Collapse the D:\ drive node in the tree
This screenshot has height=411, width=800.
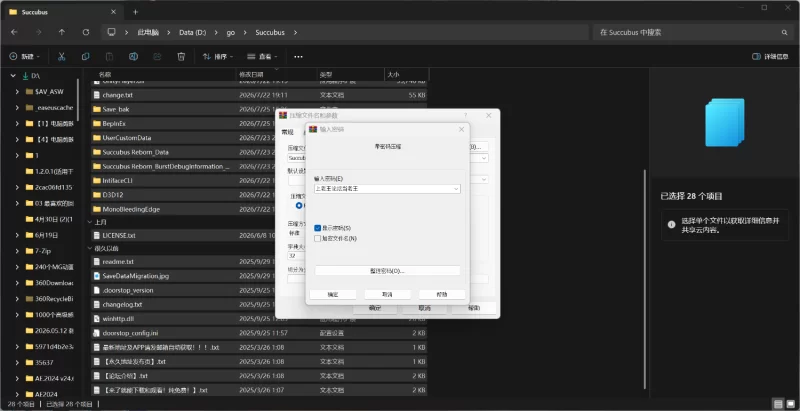click(13, 75)
